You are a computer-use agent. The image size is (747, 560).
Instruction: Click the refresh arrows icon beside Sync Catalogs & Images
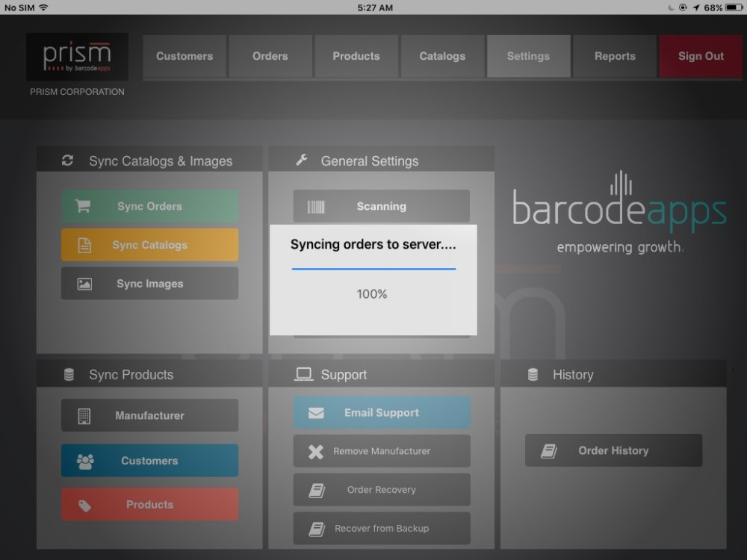tap(68, 161)
